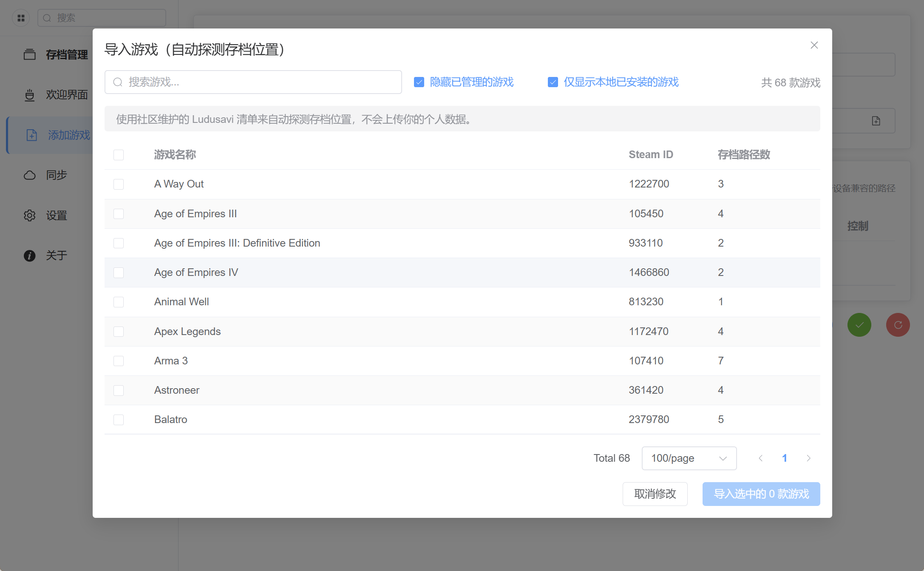Viewport: 924px width, 571px height.
Task: Check the select-all header checkbox
Action: point(119,155)
